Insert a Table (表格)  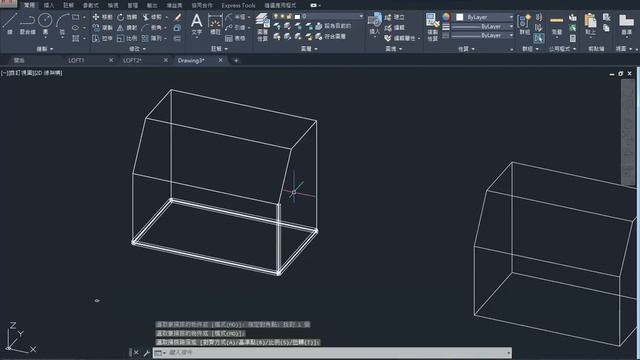[x=235, y=38]
